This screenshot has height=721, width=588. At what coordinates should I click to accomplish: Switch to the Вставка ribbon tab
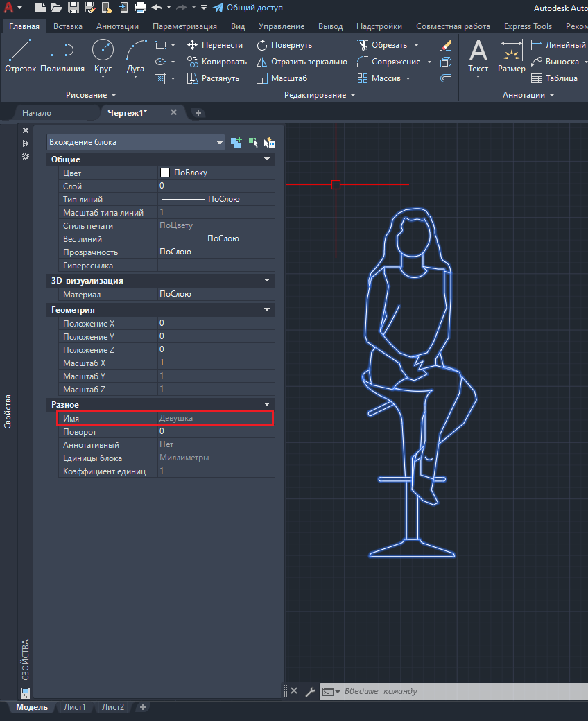(x=67, y=26)
